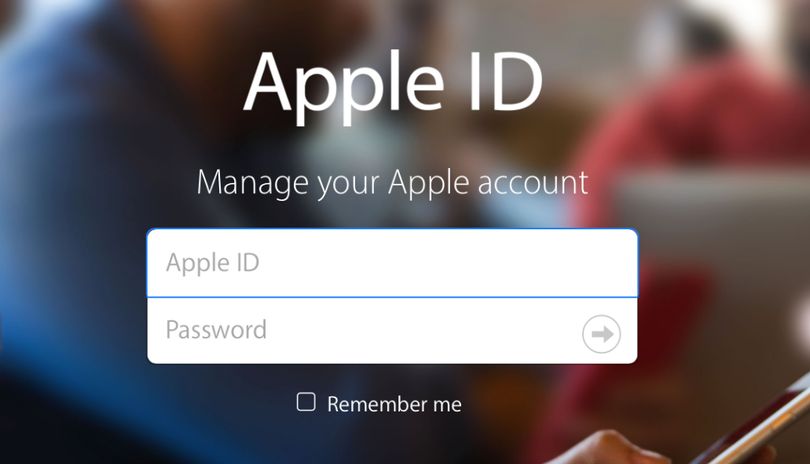Submit login with the circled arrow
Image resolution: width=810 pixels, height=464 pixels.
(601, 334)
